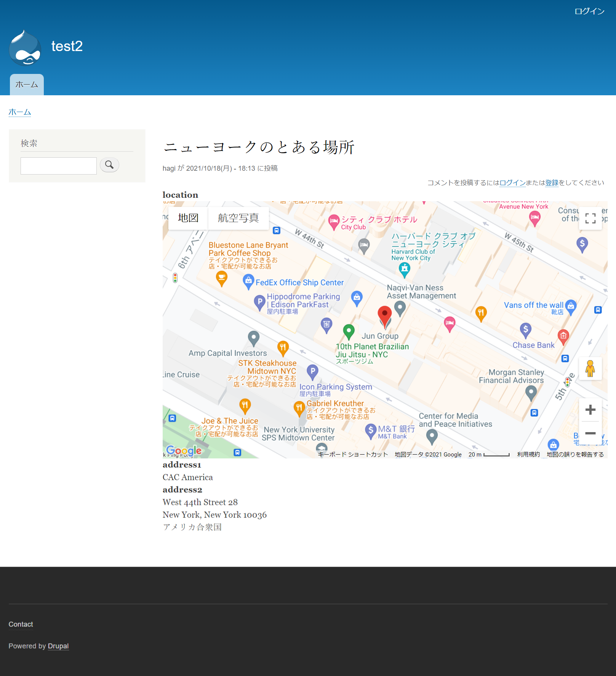Click the 'CAC America' address text
Image resolution: width=616 pixels, height=676 pixels.
pyautogui.click(x=188, y=477)
